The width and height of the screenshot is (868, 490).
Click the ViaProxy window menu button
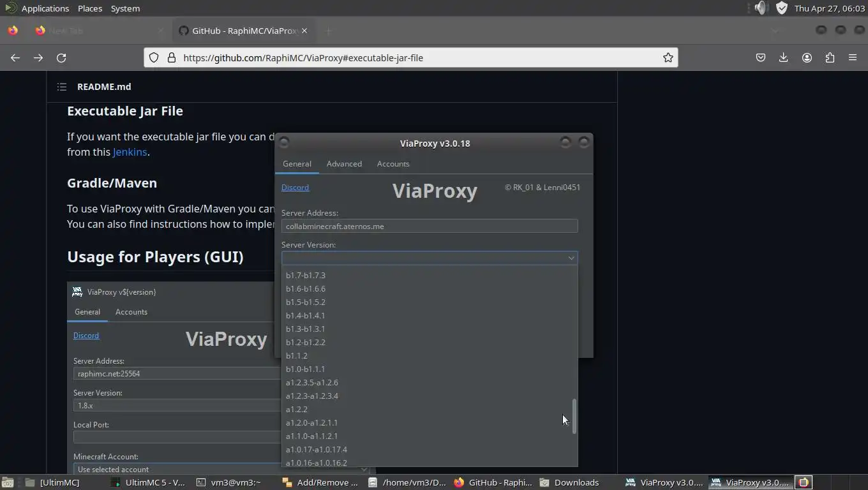click(284, 142)
